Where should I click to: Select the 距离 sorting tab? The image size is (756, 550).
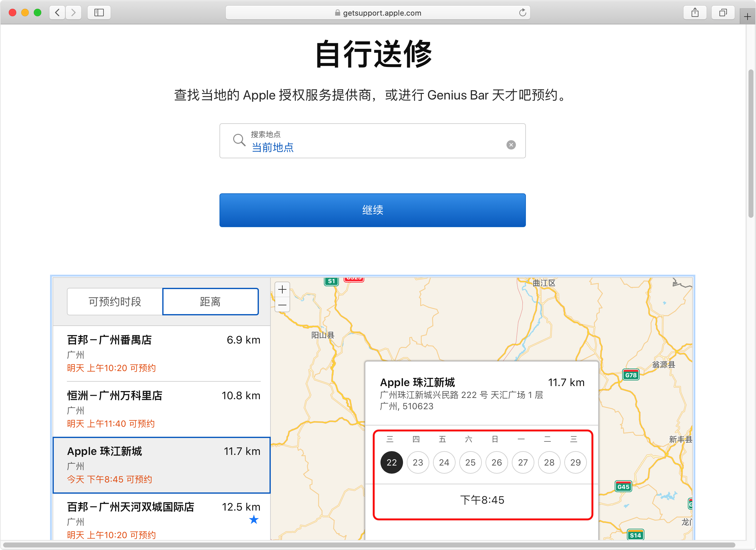210,302
